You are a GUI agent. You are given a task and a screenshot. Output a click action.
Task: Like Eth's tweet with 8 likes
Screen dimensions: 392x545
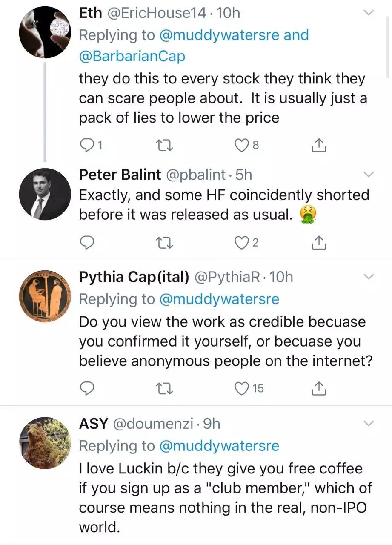coord(242,146)
